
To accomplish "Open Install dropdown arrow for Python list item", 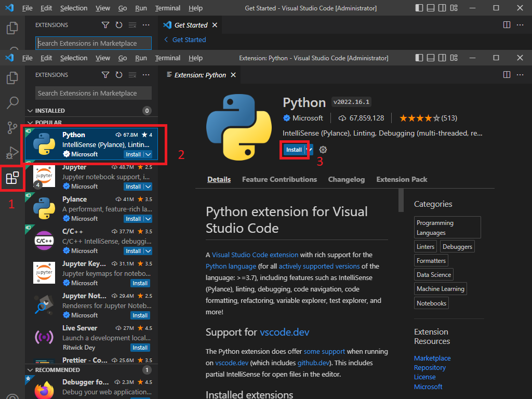I will coord(148,154).
